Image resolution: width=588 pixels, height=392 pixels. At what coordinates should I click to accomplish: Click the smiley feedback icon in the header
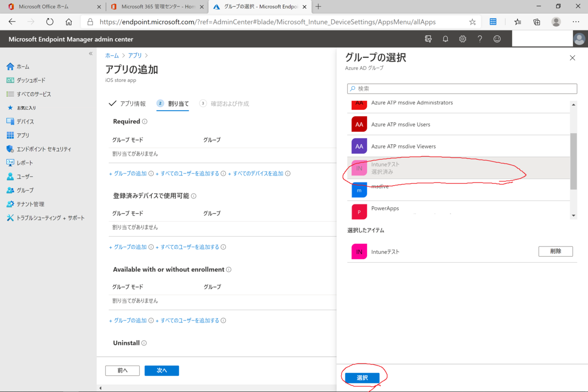497,39
